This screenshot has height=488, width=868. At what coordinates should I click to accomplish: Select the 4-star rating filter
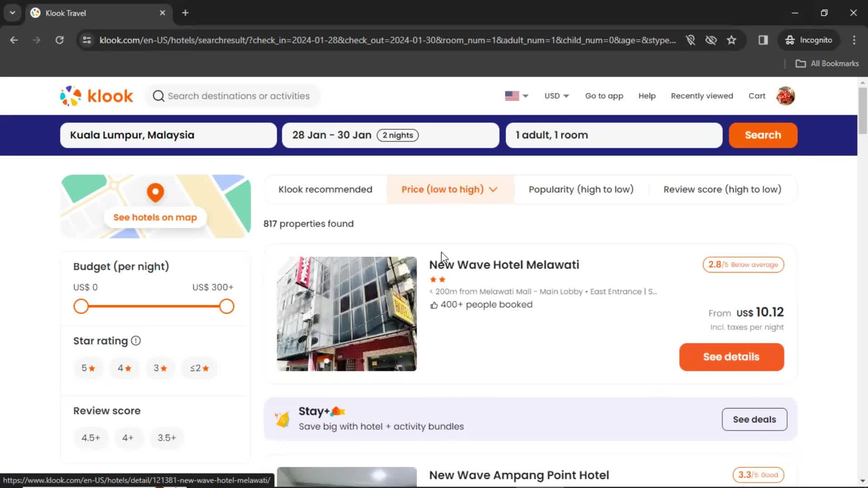click(124, 368)
